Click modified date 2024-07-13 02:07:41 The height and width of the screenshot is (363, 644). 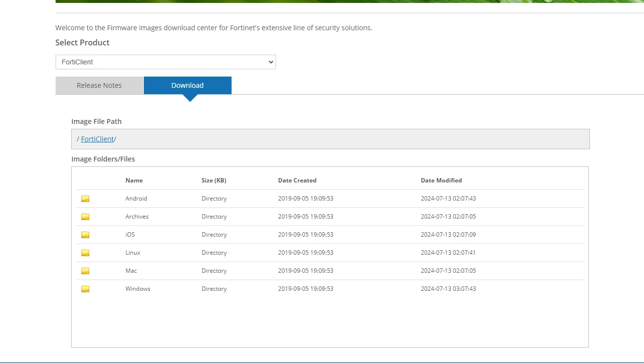tap(449, 253)
